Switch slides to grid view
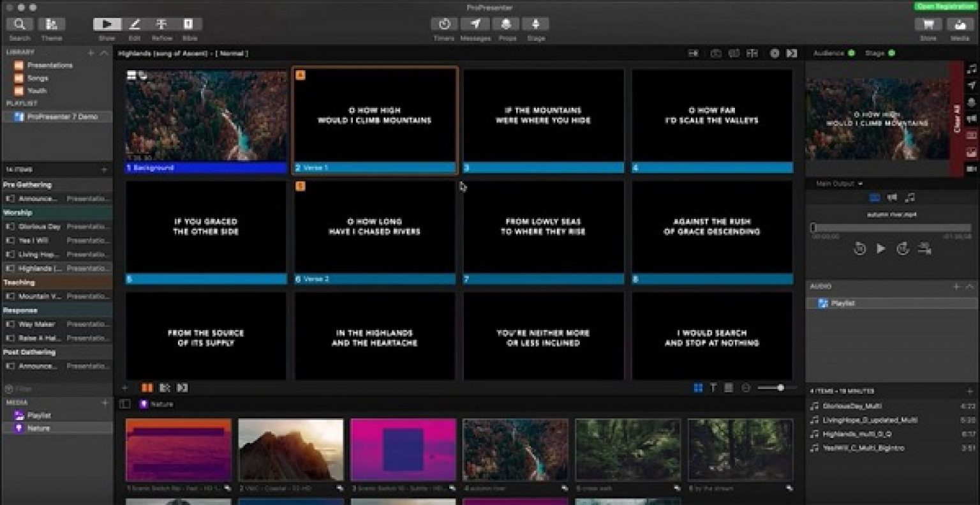Viewport: 980px width, 505px height. point(698,388)
